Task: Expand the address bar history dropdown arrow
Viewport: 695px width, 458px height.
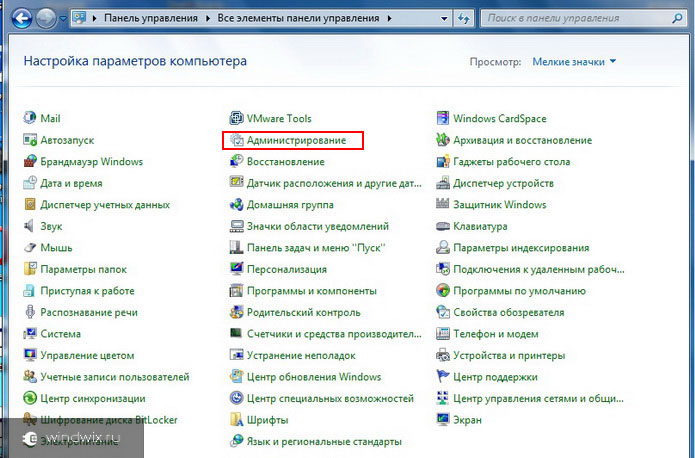Action: (x=444, y=19)
